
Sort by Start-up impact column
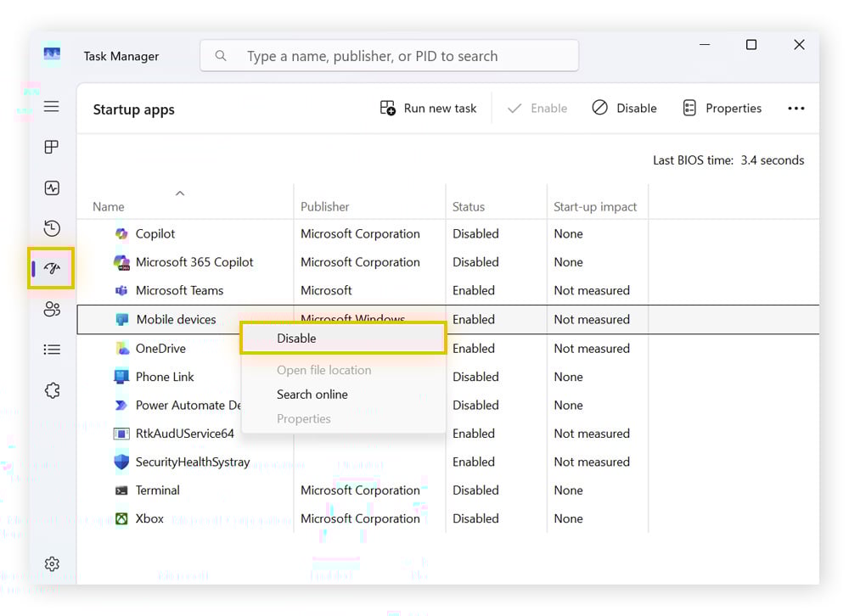[594, 207]
